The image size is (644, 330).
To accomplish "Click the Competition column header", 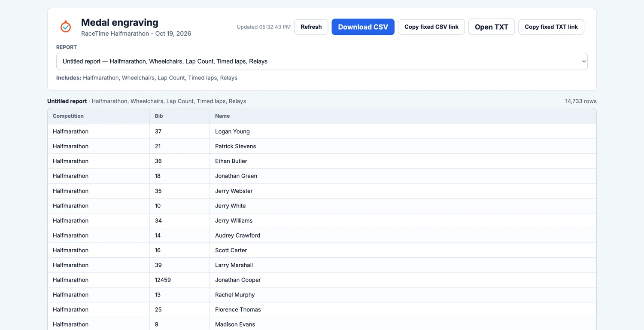I will click(x=68, y=116).
